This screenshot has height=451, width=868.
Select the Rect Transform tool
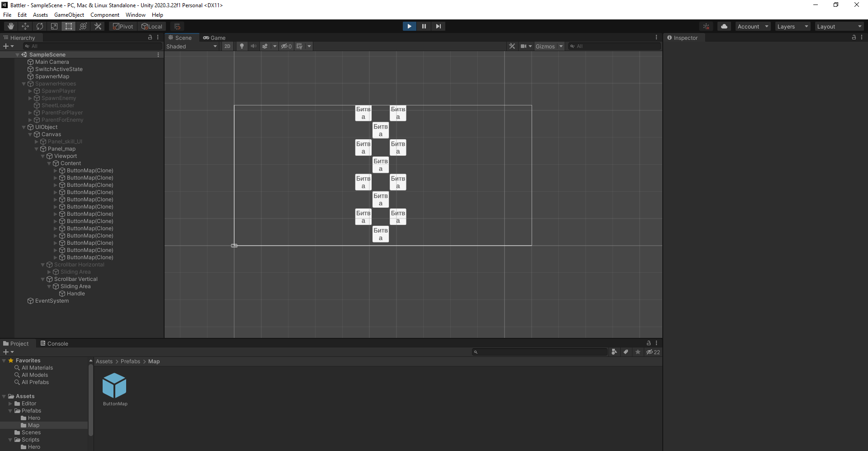coord(68,26)
